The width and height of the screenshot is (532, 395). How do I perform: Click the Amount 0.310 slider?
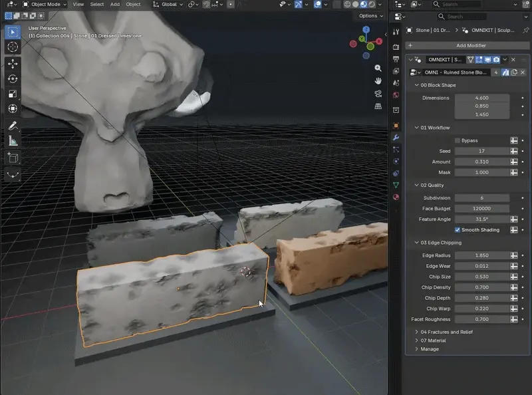click(481, 162)
